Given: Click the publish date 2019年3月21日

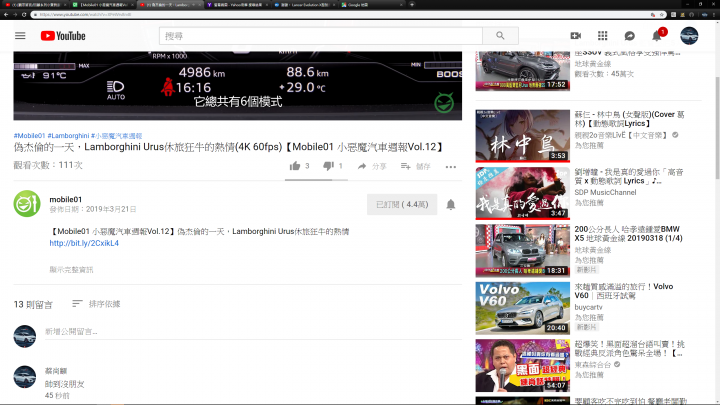Looking at the screenshot, I should click(93, 209).
